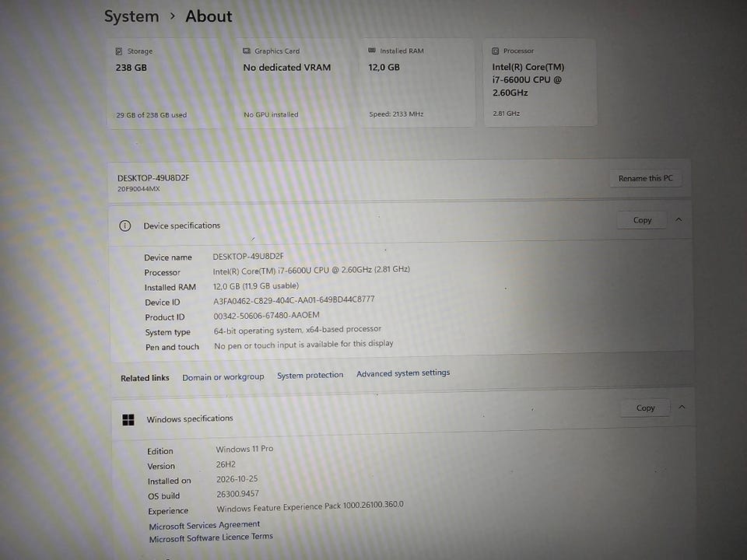This screenshot has width=747, height=560.
Task: Open Domain or workgroup link
Action: click(x=223, y=377)
